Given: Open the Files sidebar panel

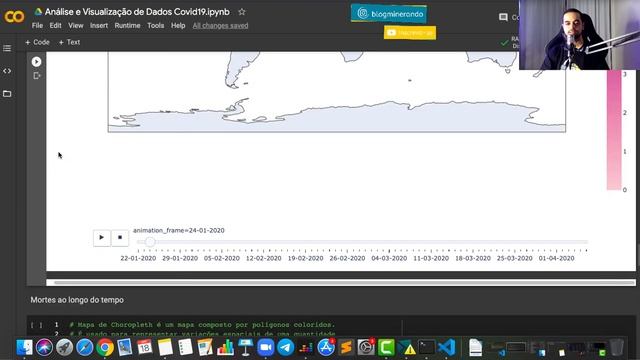Looking at the screenshot, I should (x=7, y=93).
